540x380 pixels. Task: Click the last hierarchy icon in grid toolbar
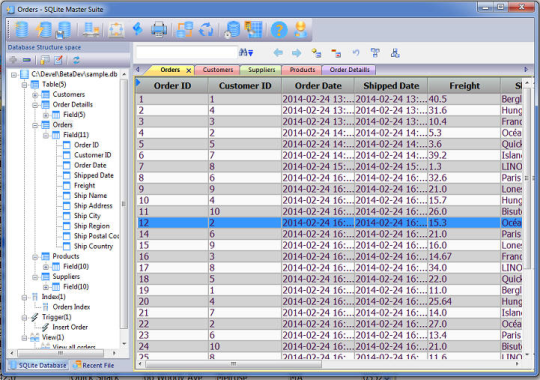click(395, 53)
